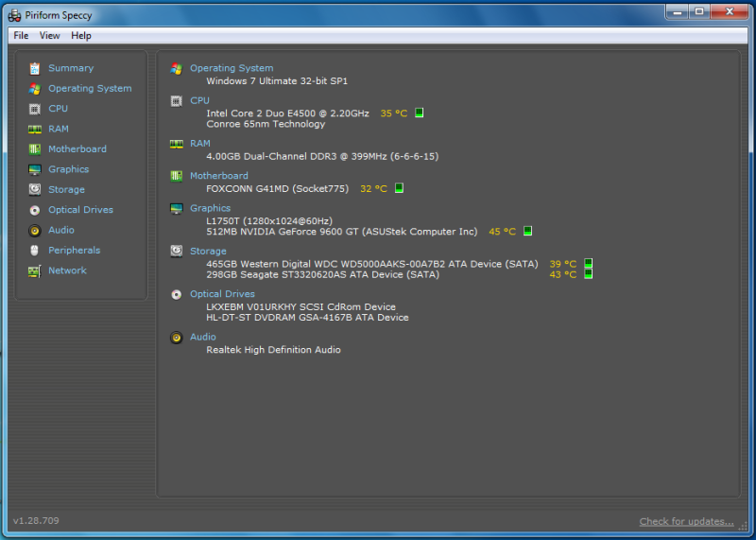
Task: Click the Windows 7 Ultimate 32-bit SP1 text
Action: click(277, 81)
